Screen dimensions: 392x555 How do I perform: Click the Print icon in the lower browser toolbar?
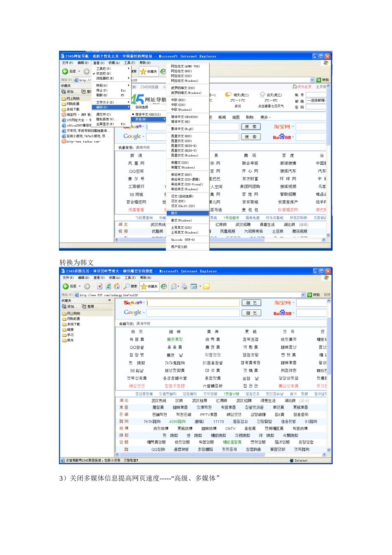(x=184, y=286)
